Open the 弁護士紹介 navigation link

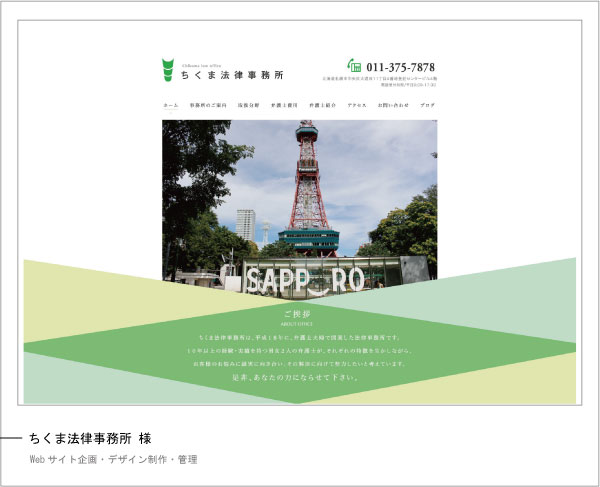[x=321, y=105]
